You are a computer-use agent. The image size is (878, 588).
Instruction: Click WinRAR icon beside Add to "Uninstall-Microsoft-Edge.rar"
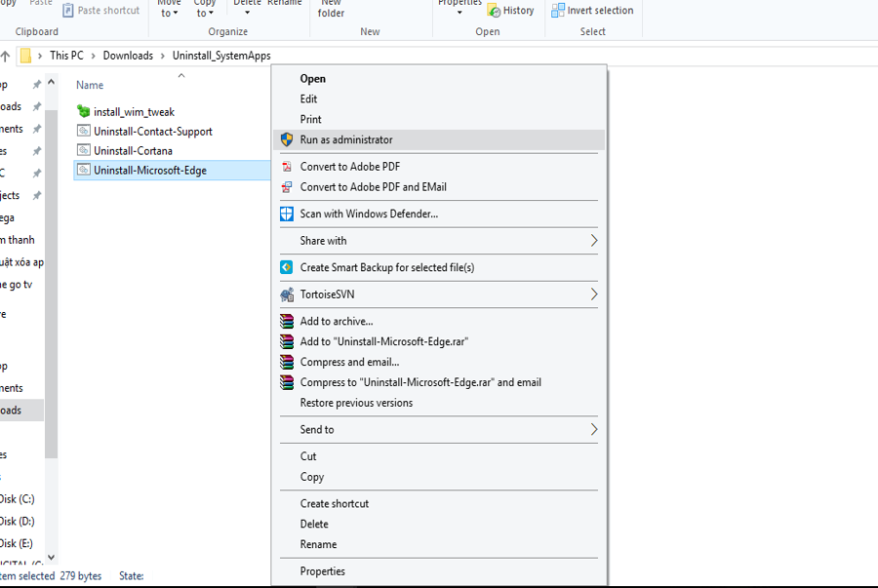point(287,341)
